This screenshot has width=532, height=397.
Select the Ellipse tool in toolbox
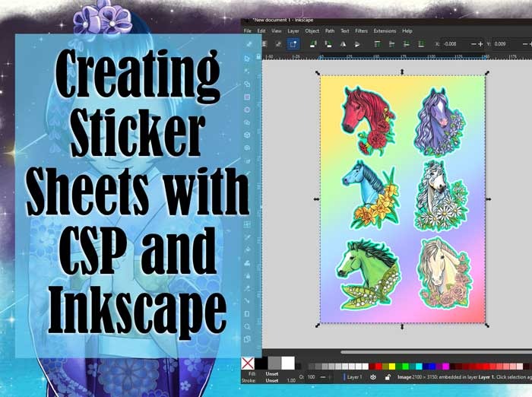point(247,110)
